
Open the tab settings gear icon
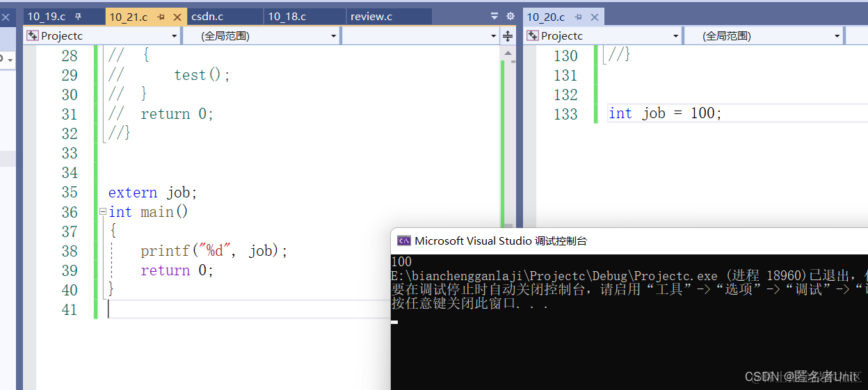(x=511, y=16)
